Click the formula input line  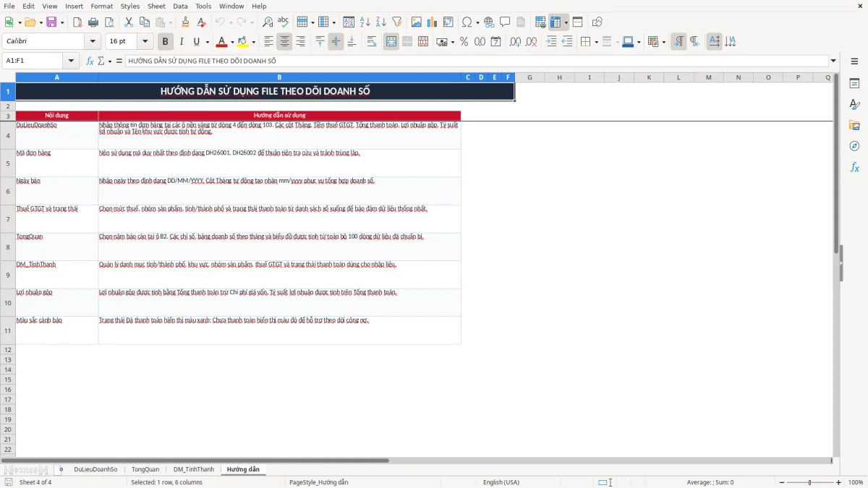coord(477,61)
